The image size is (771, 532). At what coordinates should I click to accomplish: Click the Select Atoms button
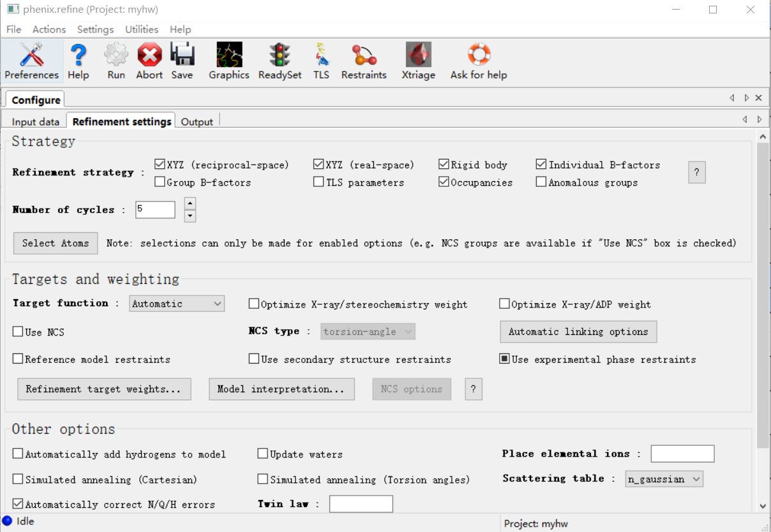pos(56,243)
